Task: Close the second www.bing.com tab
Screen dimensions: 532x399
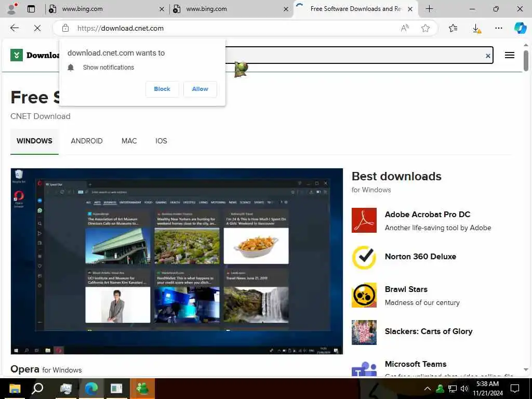Action: [286, 9]
